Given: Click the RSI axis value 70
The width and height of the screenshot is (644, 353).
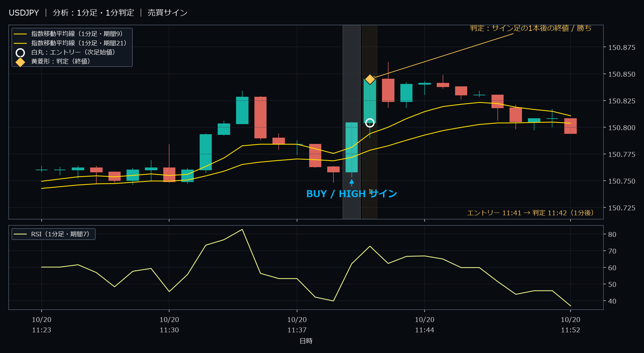Looking at the screenshot, I should 612,251.
